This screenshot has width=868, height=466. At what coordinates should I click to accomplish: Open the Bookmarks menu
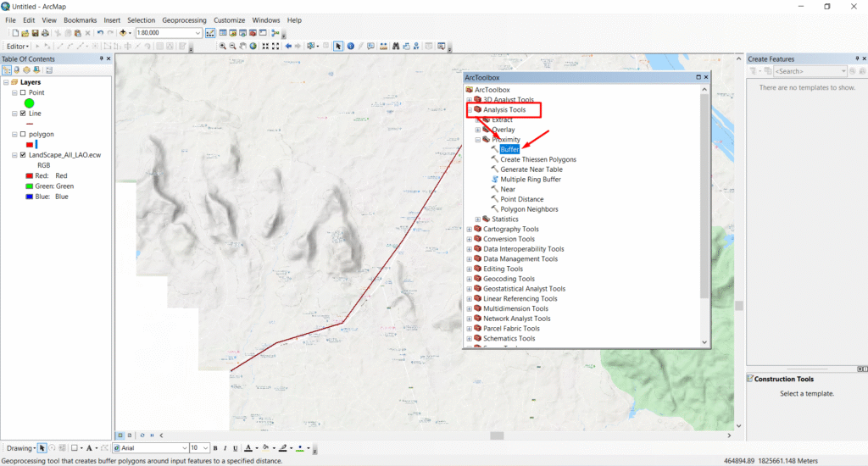coord(81,20)
